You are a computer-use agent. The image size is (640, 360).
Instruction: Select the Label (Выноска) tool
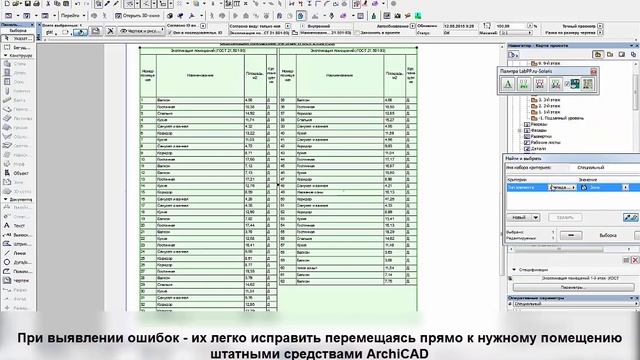(x=18, y=235)
